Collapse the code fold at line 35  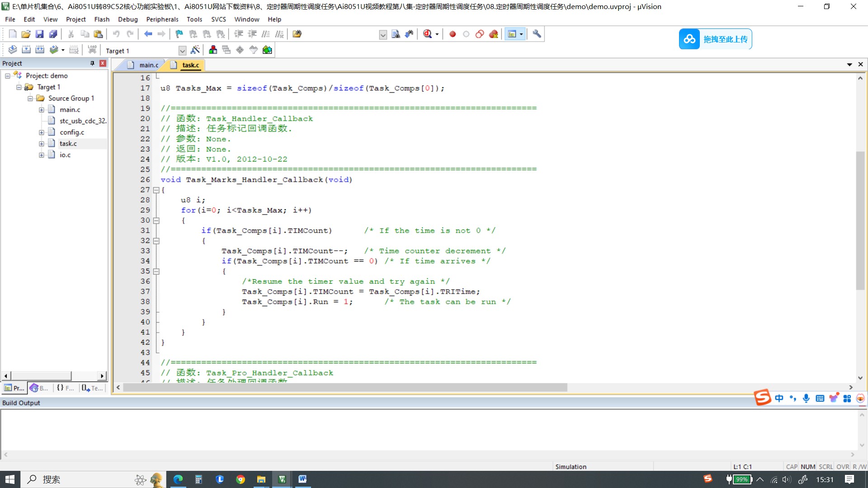(x=156, y=272)
